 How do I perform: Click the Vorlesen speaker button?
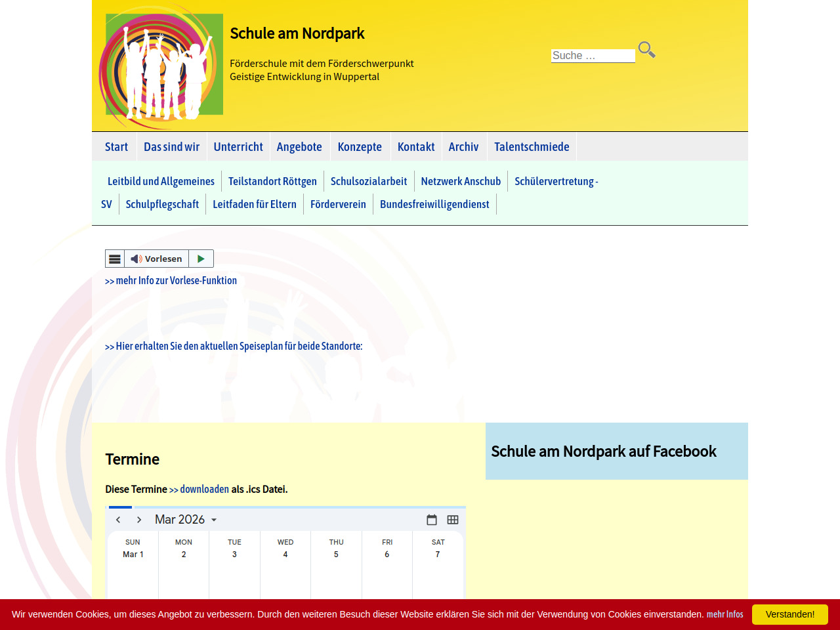(156, 259)
